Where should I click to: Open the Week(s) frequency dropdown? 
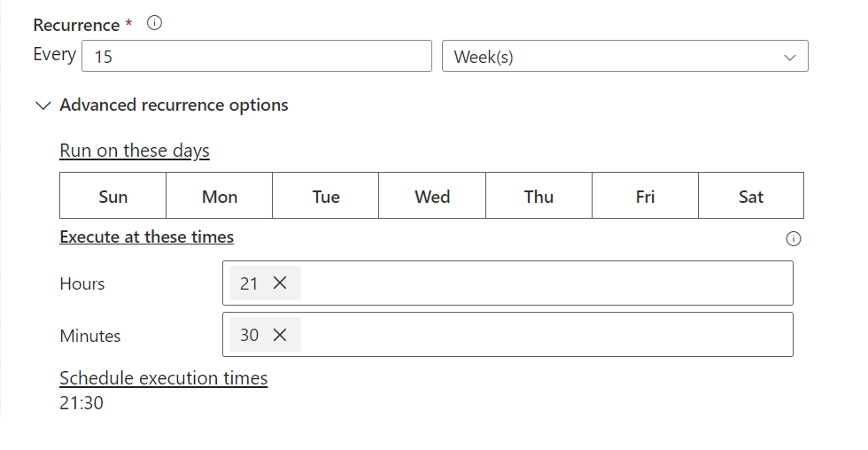624,57
